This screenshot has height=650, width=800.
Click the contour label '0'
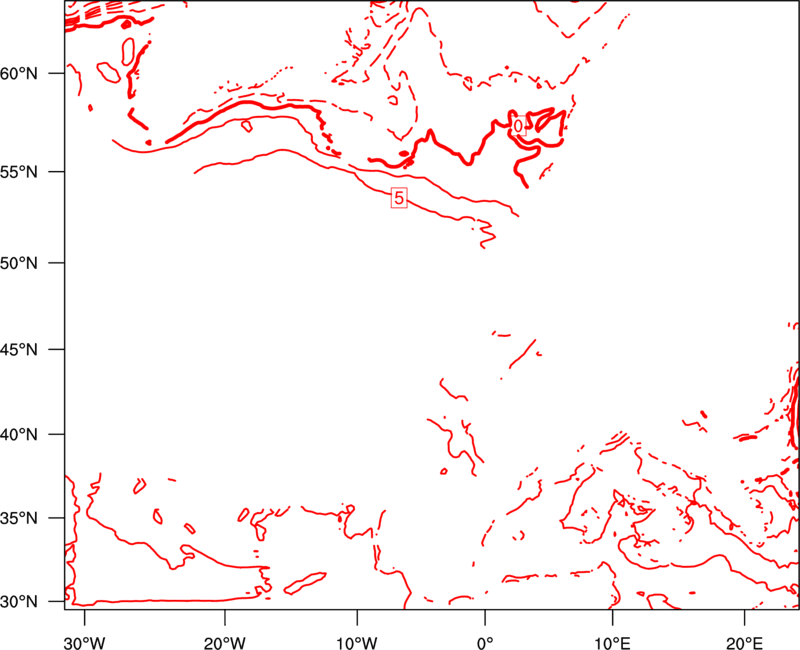[x=518, y=126]
